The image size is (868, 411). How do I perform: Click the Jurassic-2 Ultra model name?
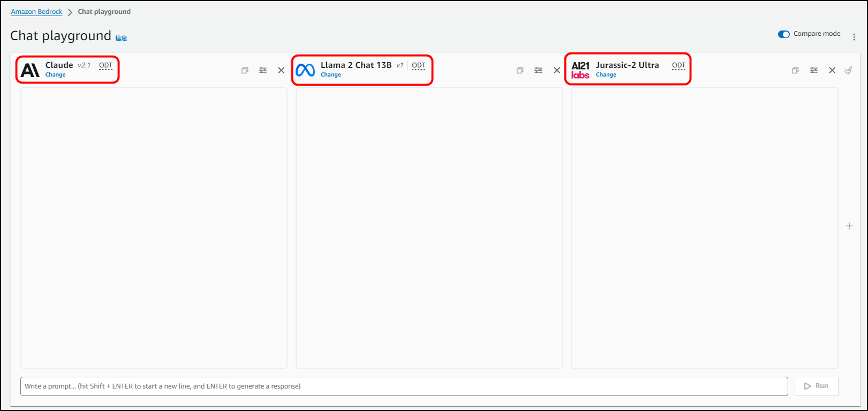pos(628,65)
